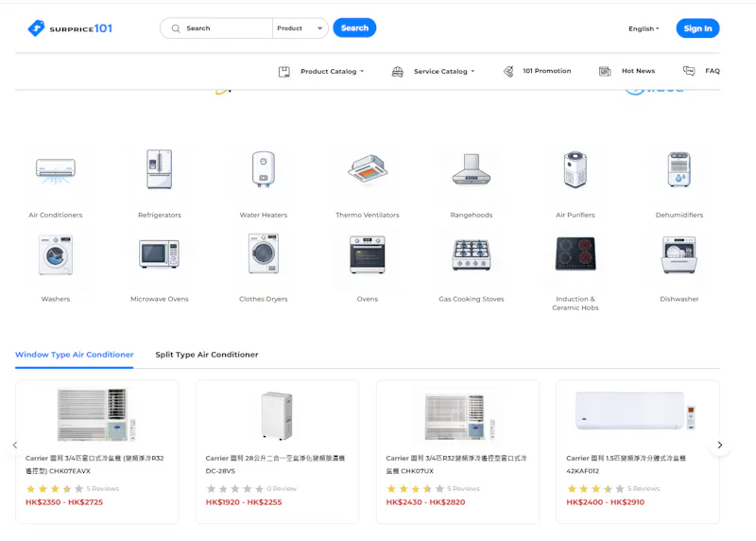The image size is (756, 541).
Task: Click the star rating on CHK07EAVX card
Action: 55,489
